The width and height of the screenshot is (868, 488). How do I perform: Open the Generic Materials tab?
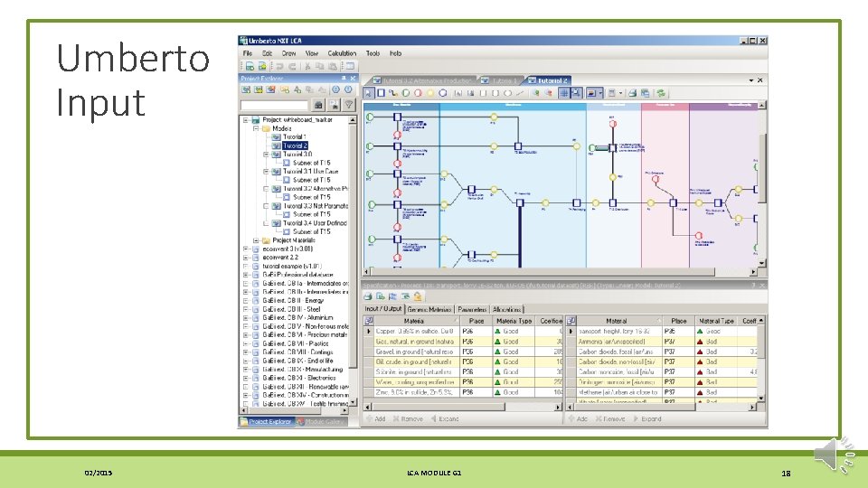tap(429, 309)
